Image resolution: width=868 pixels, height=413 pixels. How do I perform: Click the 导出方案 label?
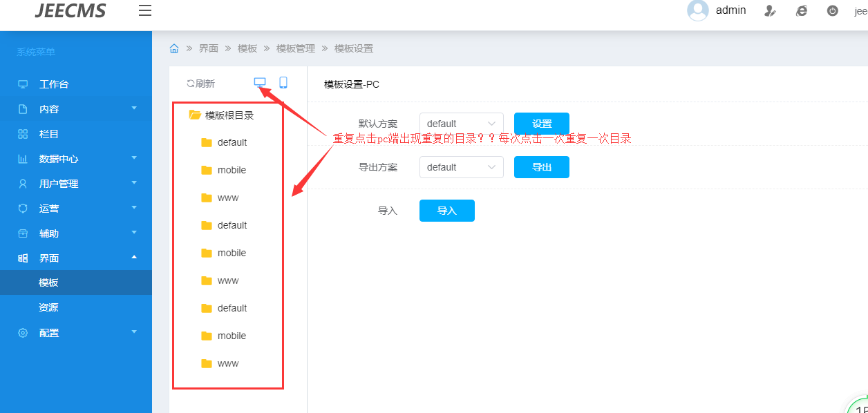click(378, 167)
